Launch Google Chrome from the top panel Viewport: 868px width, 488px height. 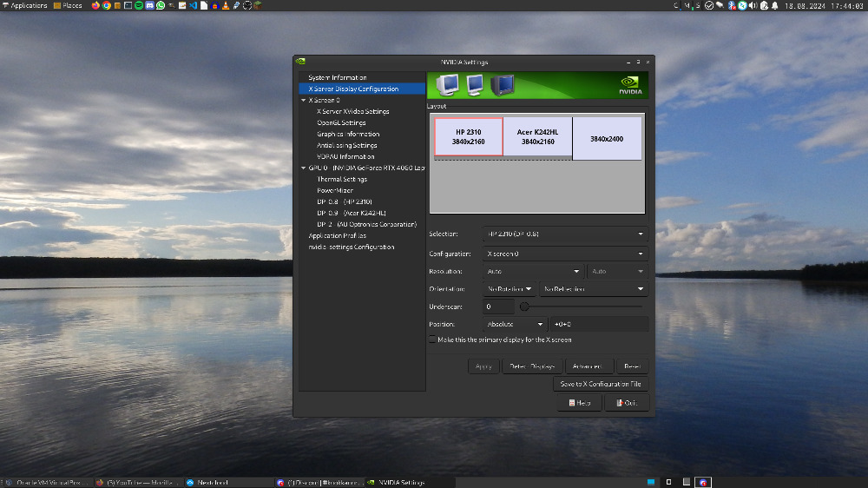pyautogui.click(x=106, y=5)
